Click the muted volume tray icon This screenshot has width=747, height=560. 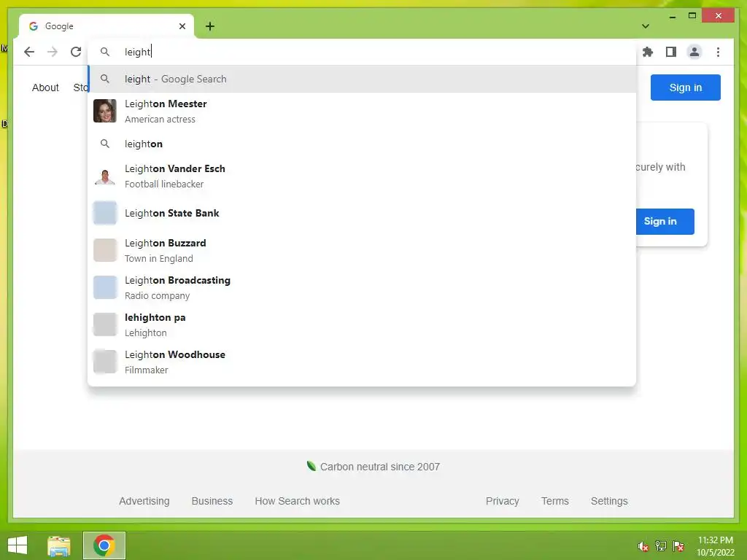pos(643,546)
